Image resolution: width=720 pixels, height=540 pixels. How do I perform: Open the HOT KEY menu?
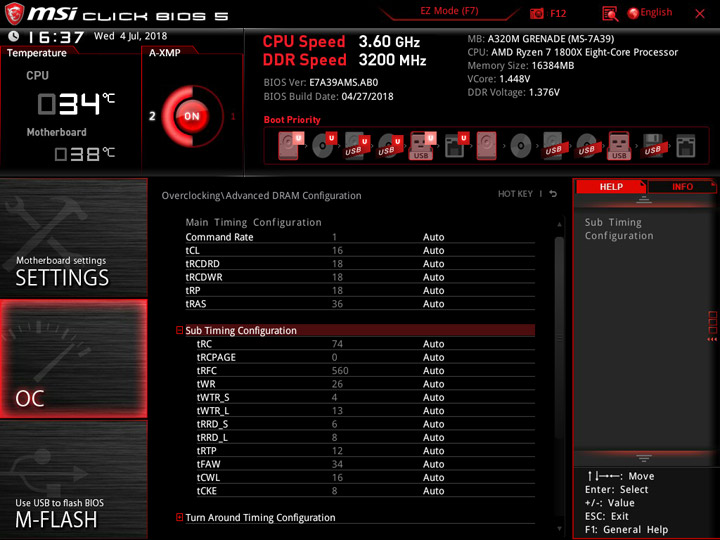515,194
